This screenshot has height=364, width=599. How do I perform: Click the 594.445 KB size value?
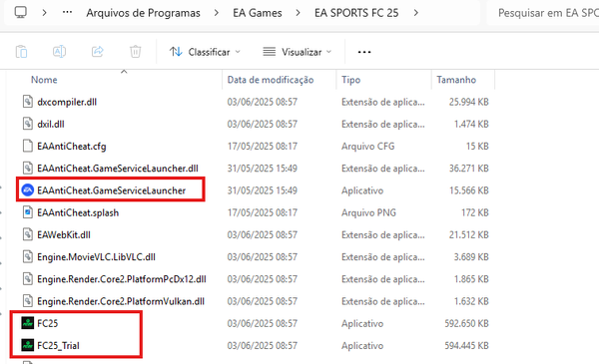click(x=466, y=346)
